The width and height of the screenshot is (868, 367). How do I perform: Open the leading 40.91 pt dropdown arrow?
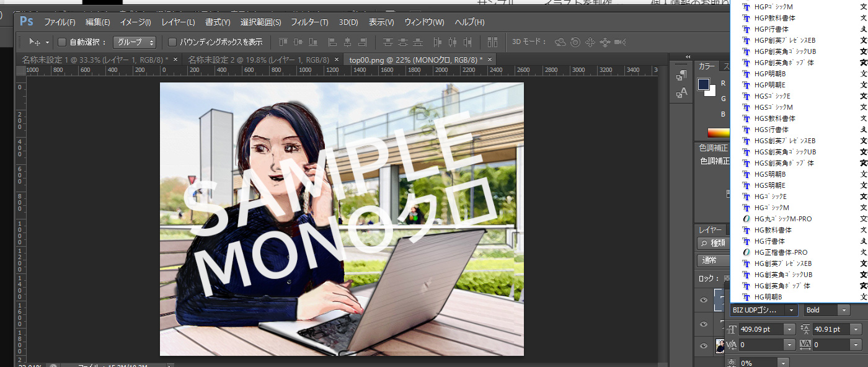856,330
